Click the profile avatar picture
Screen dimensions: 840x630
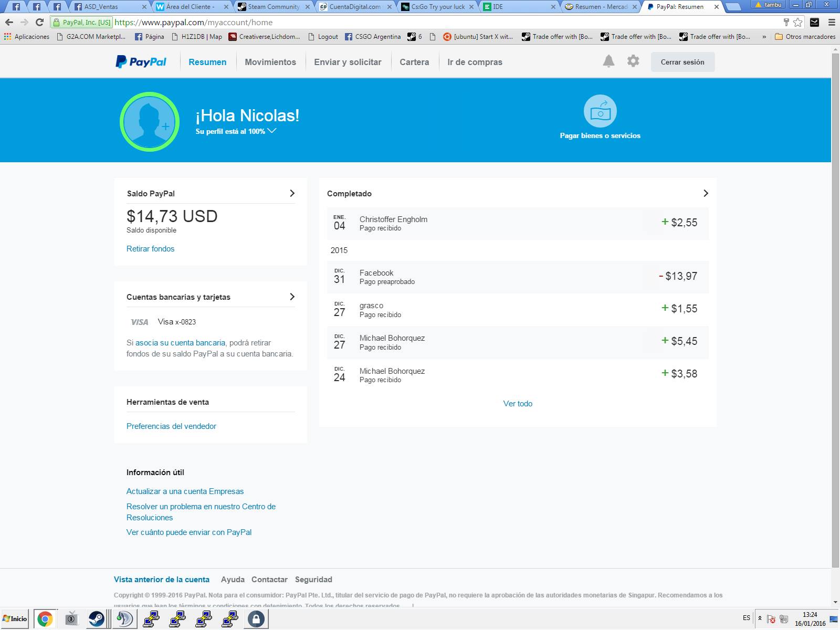(x=150, y=122)
